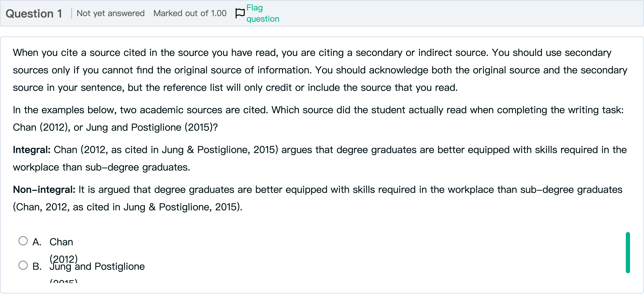Screen dimensions: 644x304
Task: Click 'workplace than sub-degree graduates.' in Integral example
Action: [x=102, y=167]
